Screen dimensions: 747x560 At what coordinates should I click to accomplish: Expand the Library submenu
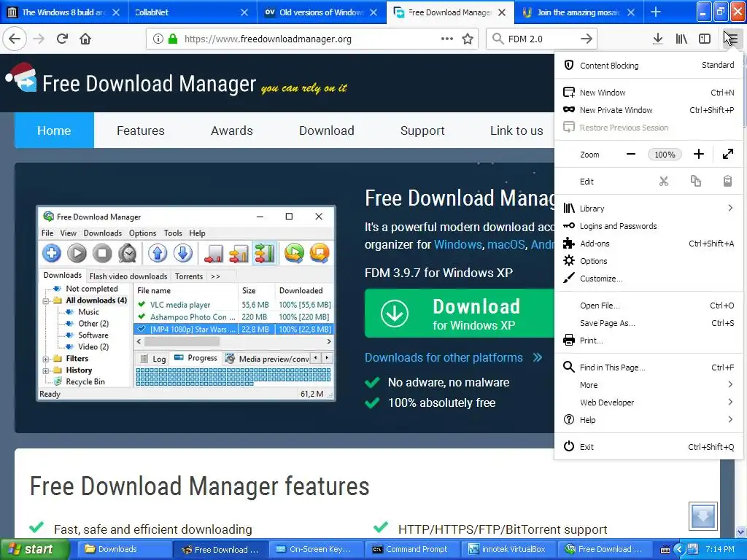click(649, 208)
